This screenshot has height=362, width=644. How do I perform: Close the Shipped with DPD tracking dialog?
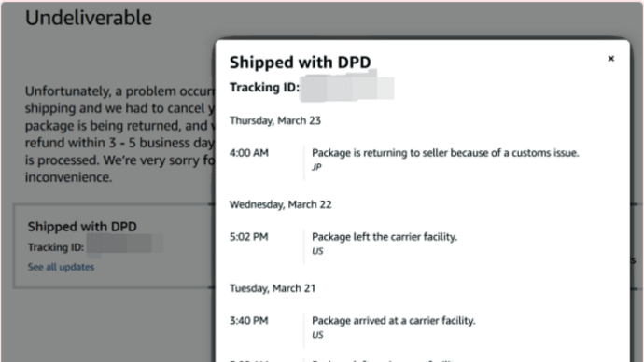[x=610, y=59]
